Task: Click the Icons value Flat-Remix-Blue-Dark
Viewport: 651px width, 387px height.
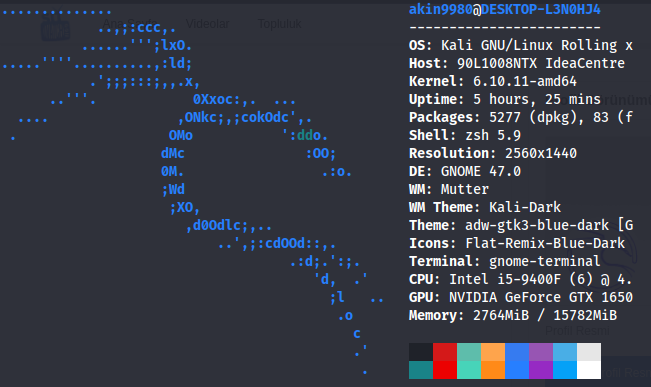Action: tap(545, 243)
